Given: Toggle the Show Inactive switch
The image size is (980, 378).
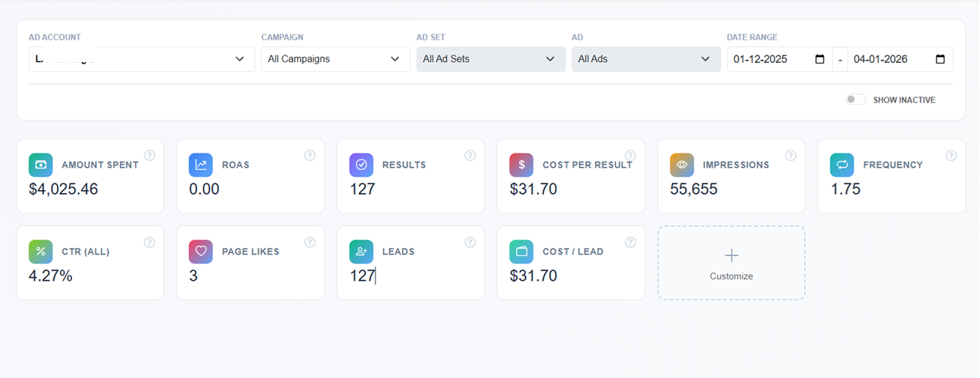Looking at the screenshot, I should [856, 100].
